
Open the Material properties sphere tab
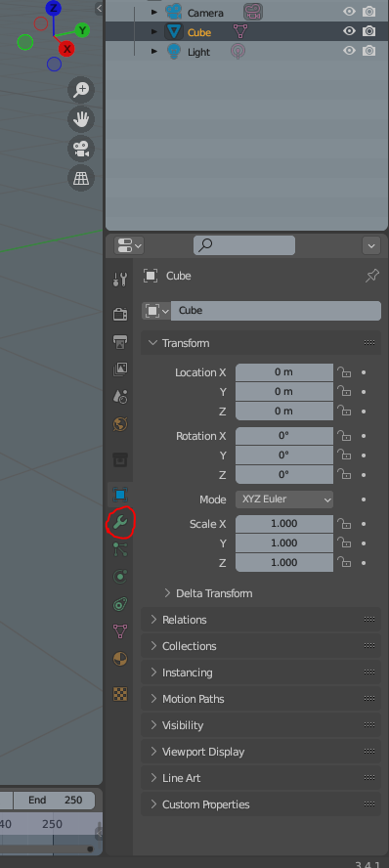(120, 658)
